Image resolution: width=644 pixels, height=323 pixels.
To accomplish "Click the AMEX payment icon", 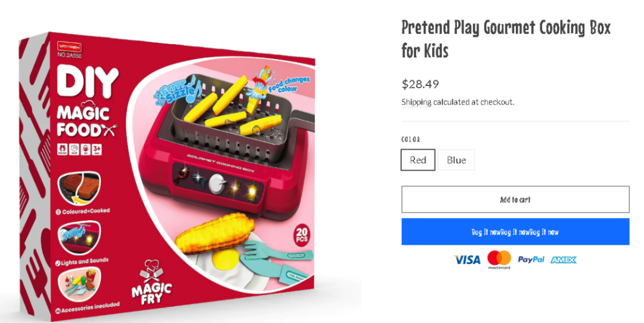I will click(x=563, y=260).
